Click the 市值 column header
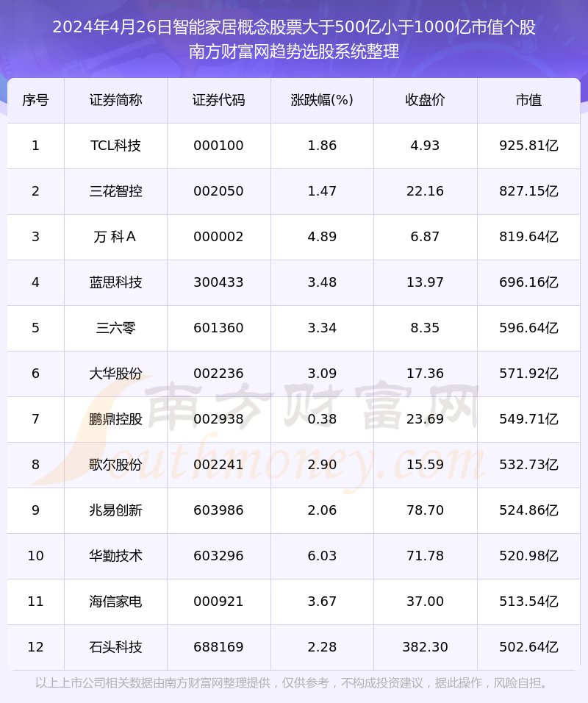This screenshot has height=703, width=588. point(528,101)
